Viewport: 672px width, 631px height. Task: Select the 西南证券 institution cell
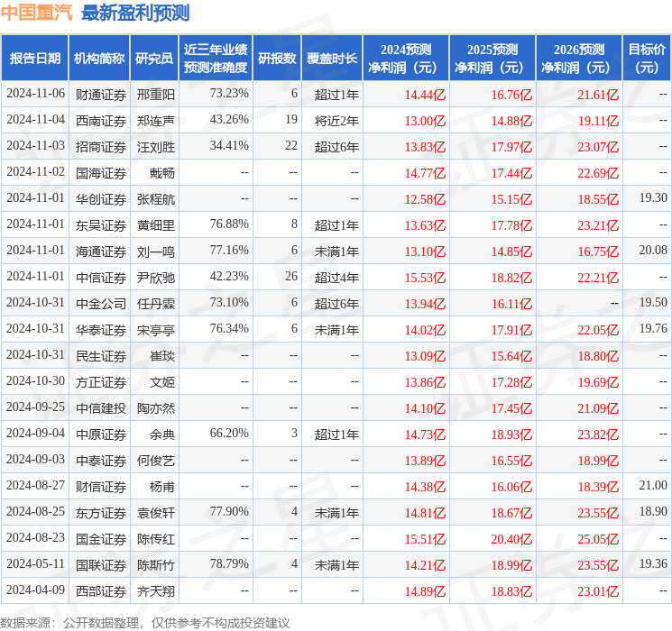coord(101,121)
